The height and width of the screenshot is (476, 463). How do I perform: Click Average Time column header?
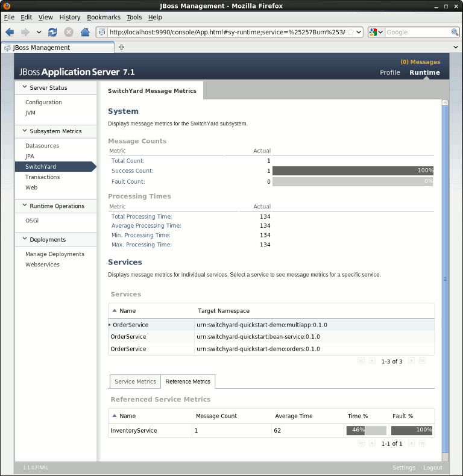294,416
